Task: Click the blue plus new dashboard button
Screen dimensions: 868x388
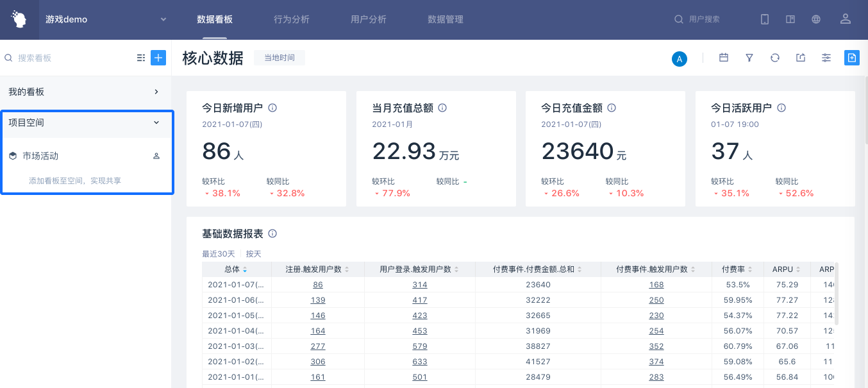Action: (x=158, y=58)
